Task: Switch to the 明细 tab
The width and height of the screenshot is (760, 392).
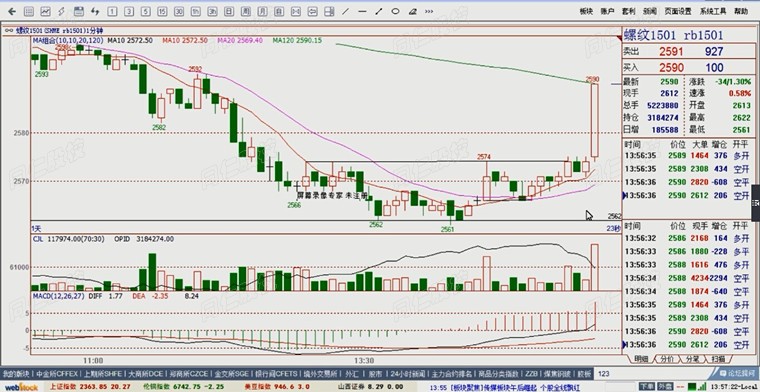Action: (x=640, y=359)
